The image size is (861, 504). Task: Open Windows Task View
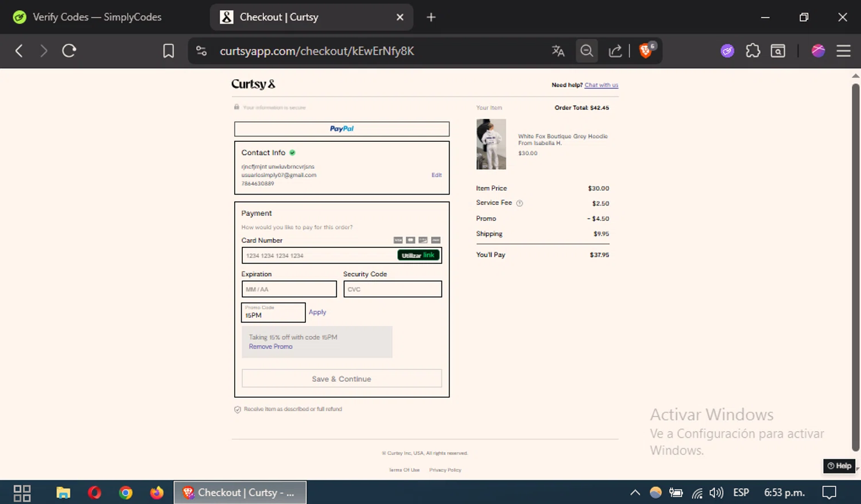tap(22, 493)
